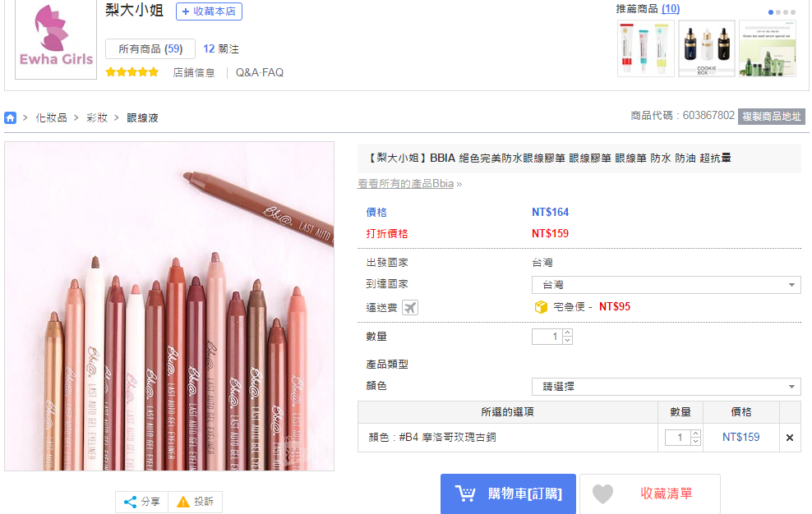The image size is (812, 514).
Task: Decrease the main quantity stepper
Action: pyautogui.click(x=568, y=341)
